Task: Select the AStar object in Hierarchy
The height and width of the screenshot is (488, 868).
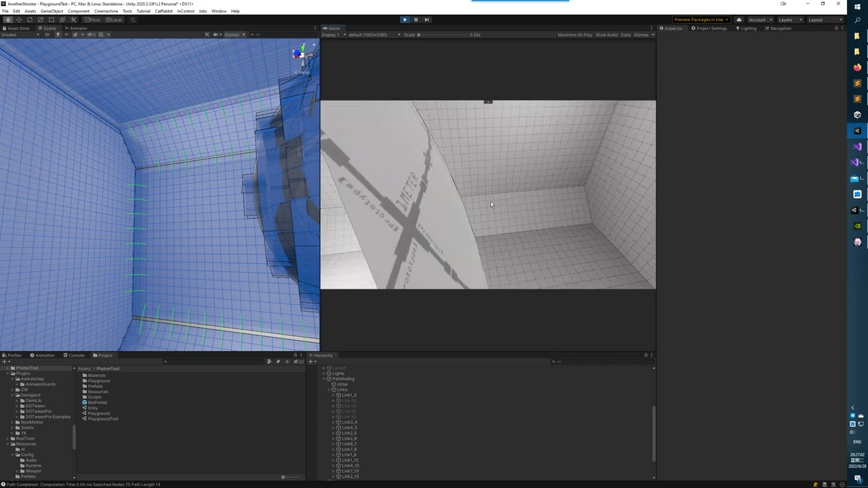Action: pyautogui.click(x=340, y=384)
